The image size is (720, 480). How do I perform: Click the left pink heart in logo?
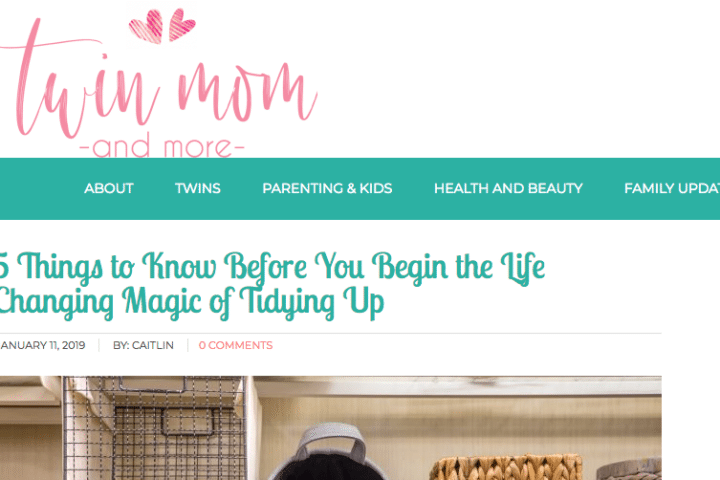(x=146, y=26)
